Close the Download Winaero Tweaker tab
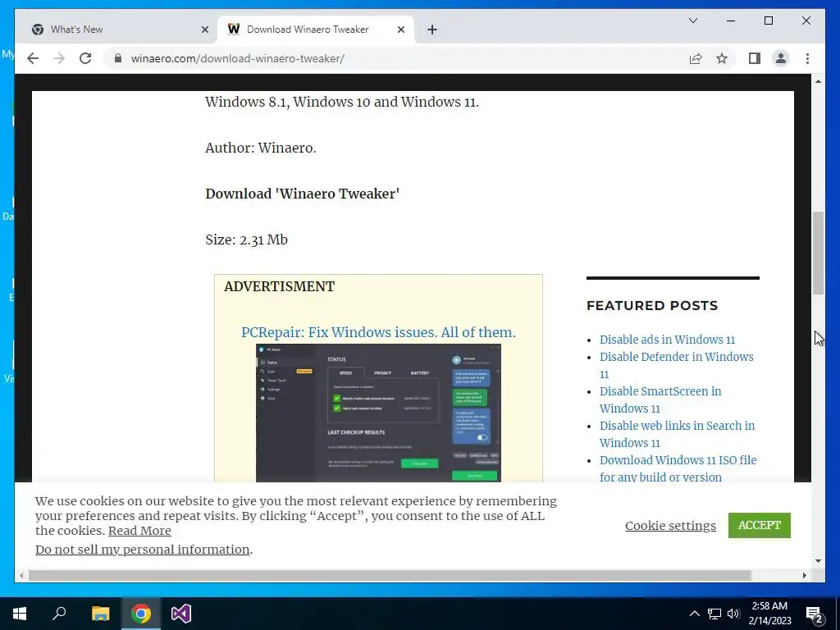 point(400,30)
